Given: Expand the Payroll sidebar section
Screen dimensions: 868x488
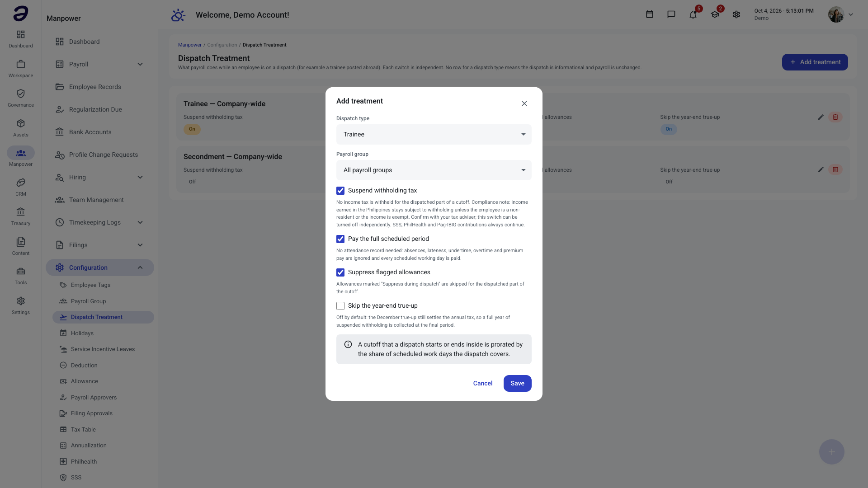Looking at the screenshot, I should click(x=99, y=64).
